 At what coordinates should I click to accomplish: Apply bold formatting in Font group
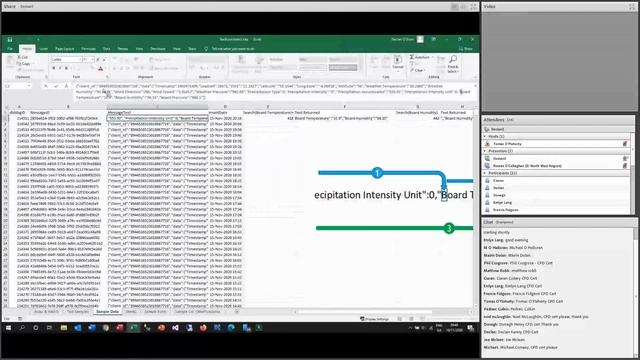(53, 68)
